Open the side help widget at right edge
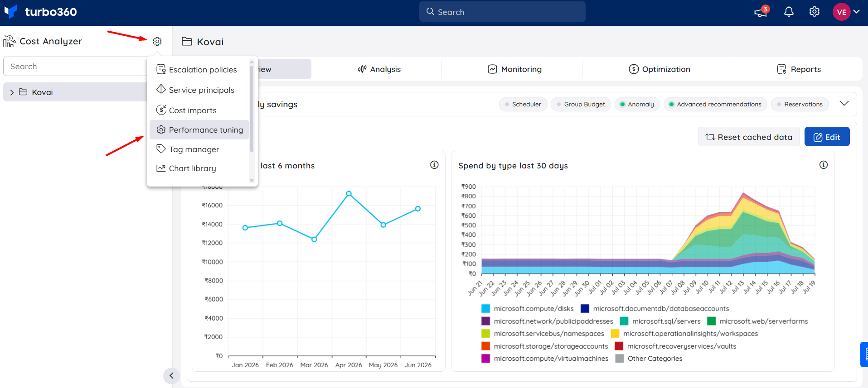 point(864,354)
